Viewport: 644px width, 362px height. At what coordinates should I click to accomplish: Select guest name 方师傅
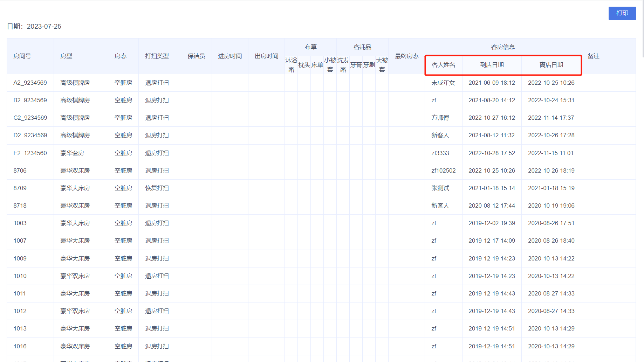tap(440, 118)
